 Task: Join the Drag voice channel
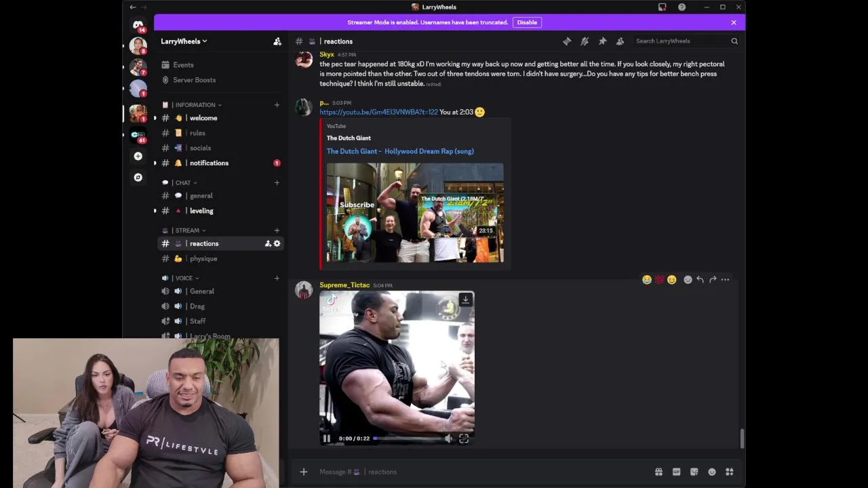click(x=220, y=306)
